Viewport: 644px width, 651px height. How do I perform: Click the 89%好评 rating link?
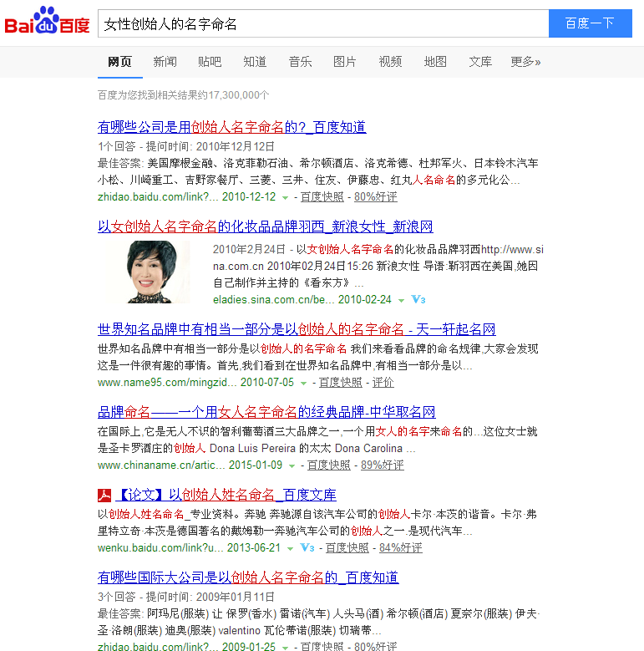383,465
